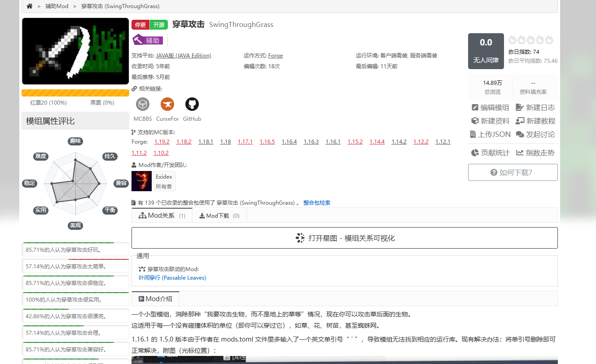
Task: Click 打开星图 模组关系可视化 button
Action: (345, 238)
